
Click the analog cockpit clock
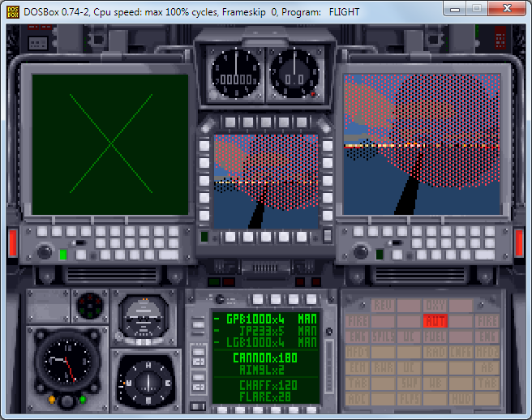tap(66, 362)
